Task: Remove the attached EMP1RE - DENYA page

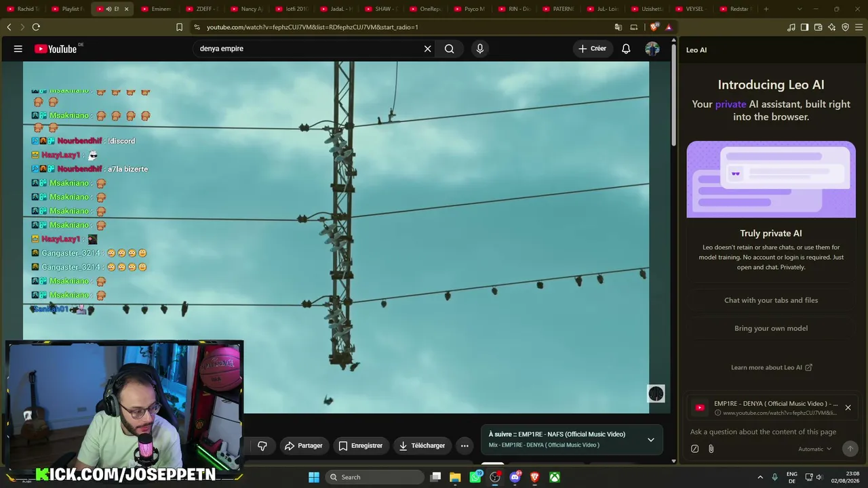Action: (848, 407)
